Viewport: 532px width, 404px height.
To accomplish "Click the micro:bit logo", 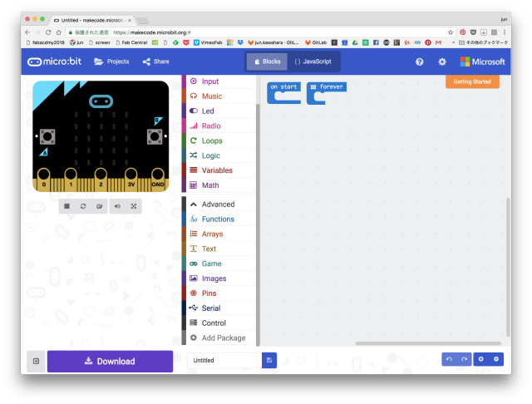I will [54, 62].
